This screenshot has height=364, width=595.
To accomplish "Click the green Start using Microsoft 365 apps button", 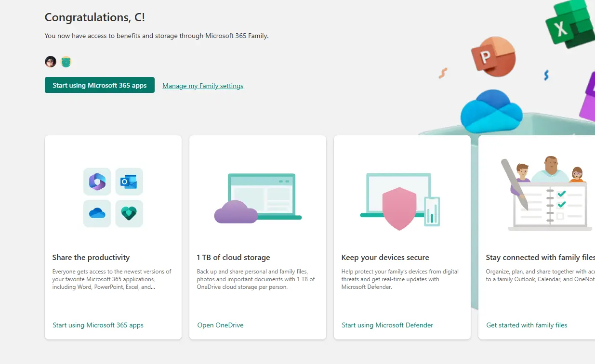I will click(100, 85).
